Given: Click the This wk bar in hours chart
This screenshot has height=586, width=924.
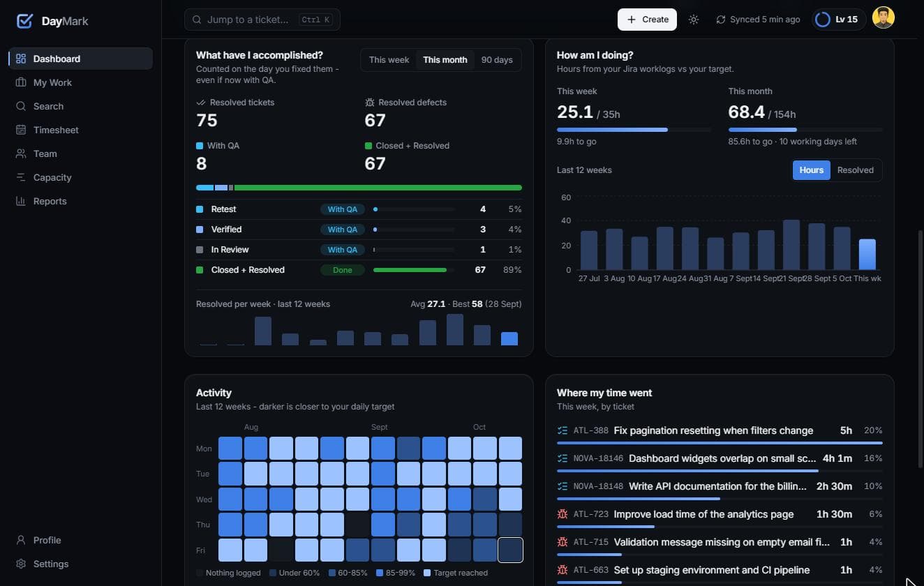Looking at the screenshot, I should click(867, 255).
